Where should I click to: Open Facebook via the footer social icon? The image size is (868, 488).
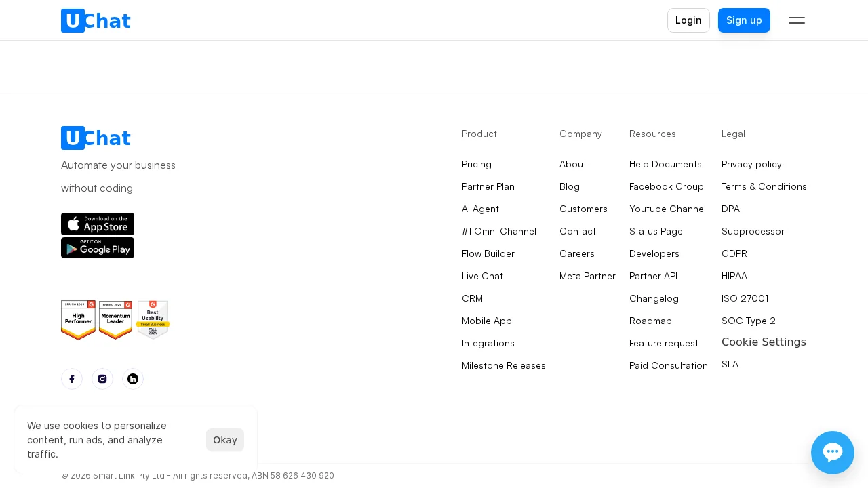coord(72,379)
